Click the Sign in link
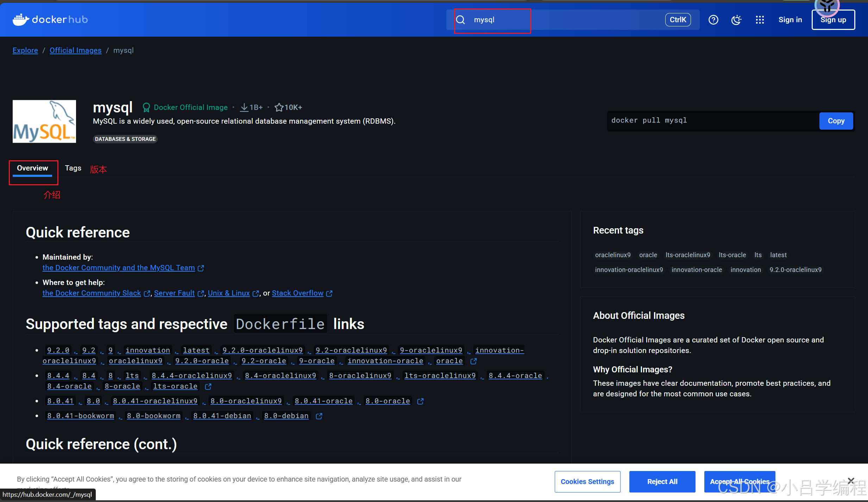The image size is (868, 502). 790,20
